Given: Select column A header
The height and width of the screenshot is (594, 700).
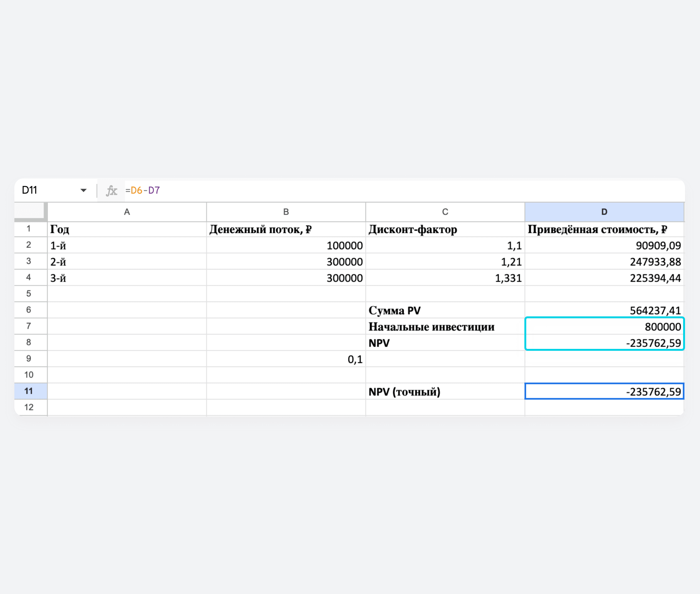Looking at the screenshot, I should click(x=127, y=212).
